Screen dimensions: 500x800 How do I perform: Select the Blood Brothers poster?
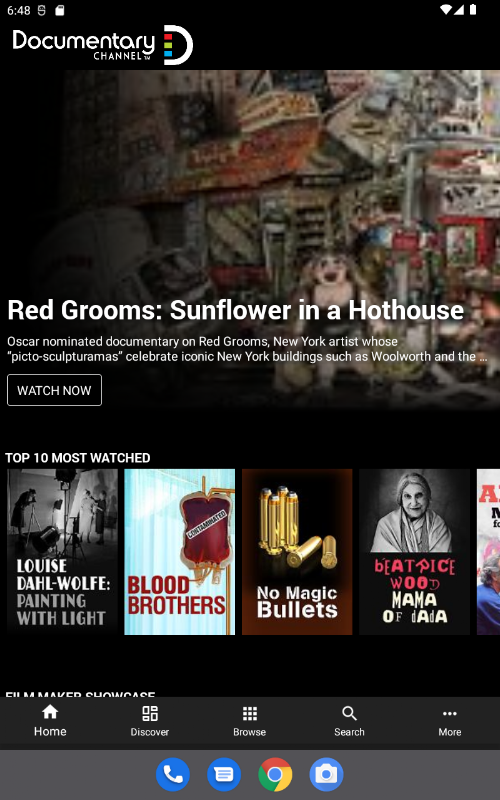tap(180, 552)
